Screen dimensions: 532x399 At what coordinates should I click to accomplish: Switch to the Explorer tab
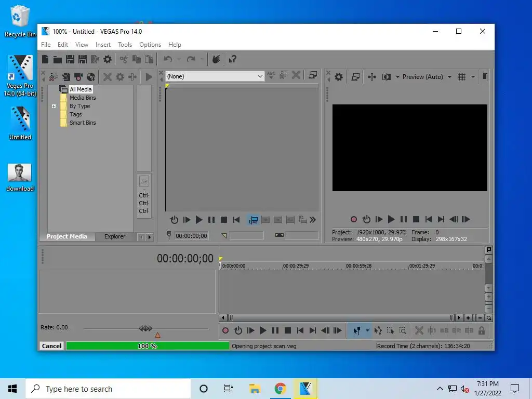click(115, 236)
